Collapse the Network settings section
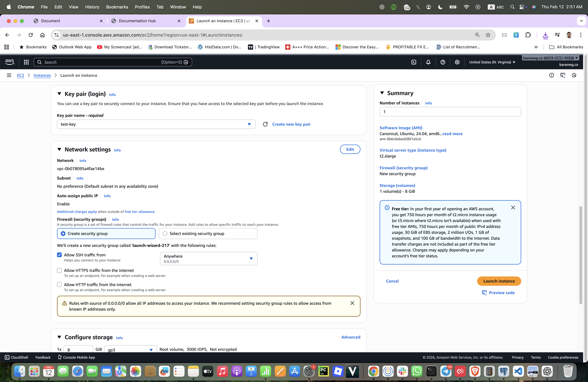Viewport: 588px width, 382px height. tap(59, 149)
